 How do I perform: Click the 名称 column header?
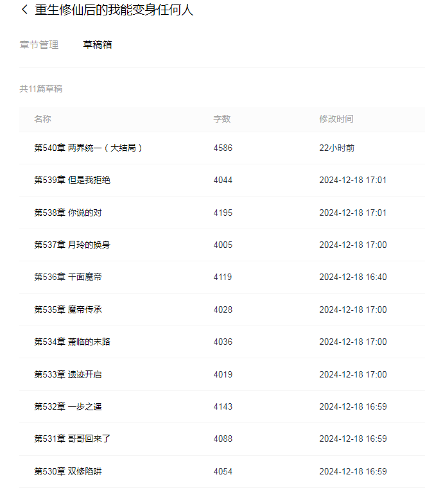[x=43, y=119]
